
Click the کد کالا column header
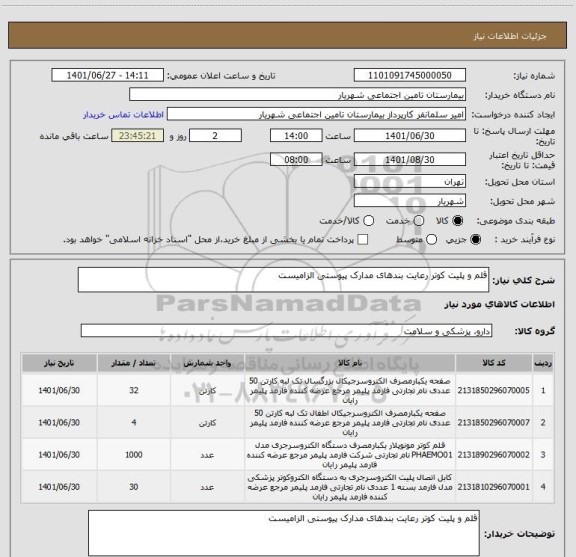[494, 363]
